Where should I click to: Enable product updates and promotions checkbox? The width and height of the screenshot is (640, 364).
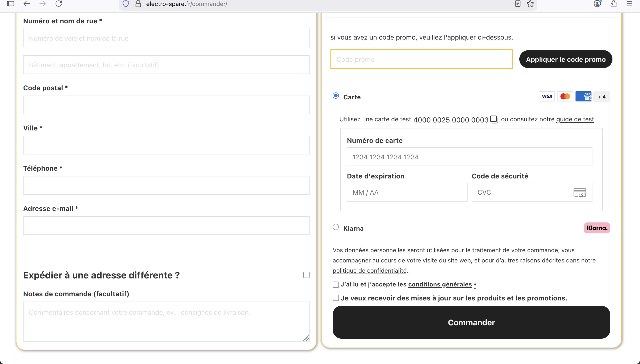(336, 298)
